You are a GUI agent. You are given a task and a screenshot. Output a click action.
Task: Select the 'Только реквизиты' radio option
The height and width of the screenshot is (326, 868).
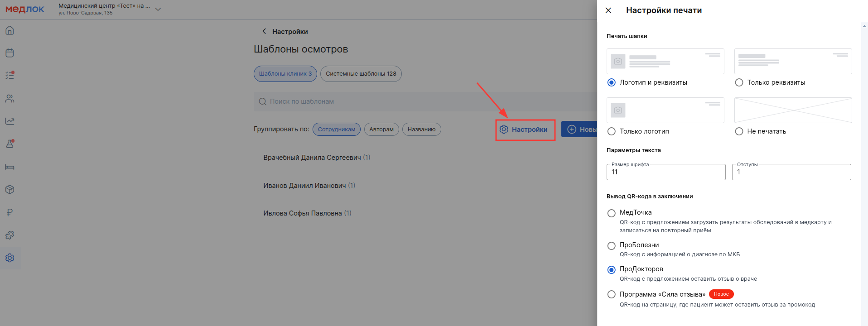(739, 82)
